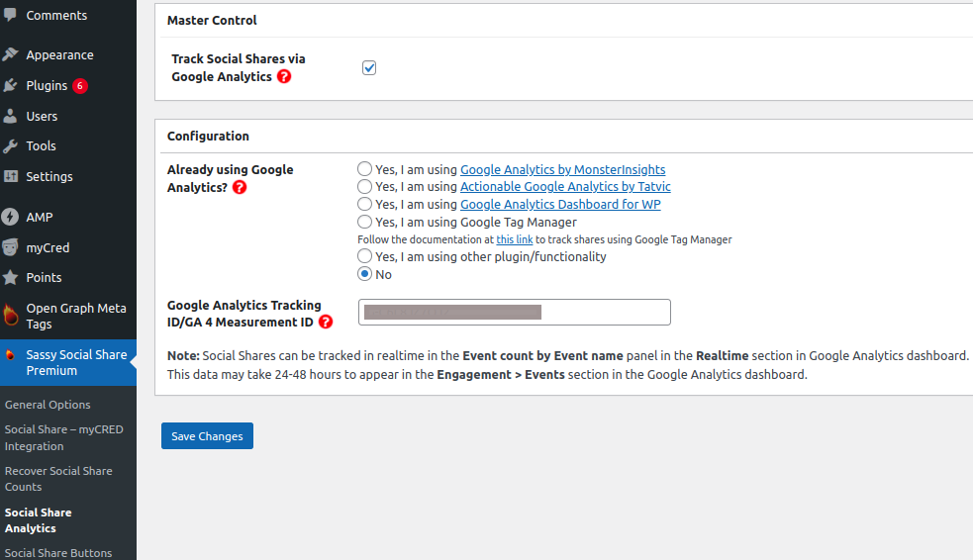This screenshot has width=973, height=560.
Task: Click the Google Analytics Tracking ID input field
Action: coord(515,312)
